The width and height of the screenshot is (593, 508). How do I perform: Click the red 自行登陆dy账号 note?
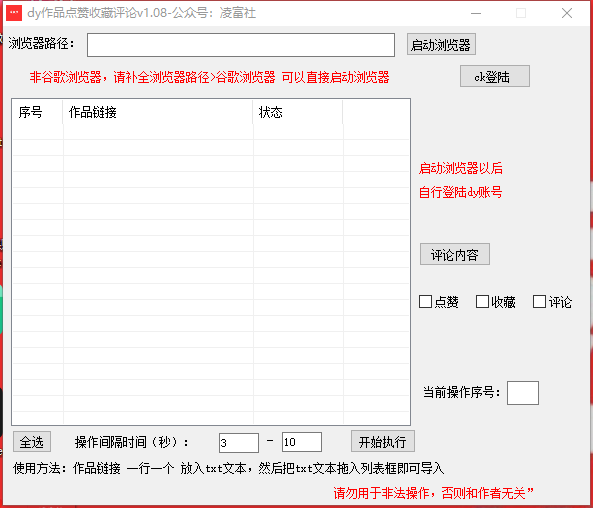(461, 192)
